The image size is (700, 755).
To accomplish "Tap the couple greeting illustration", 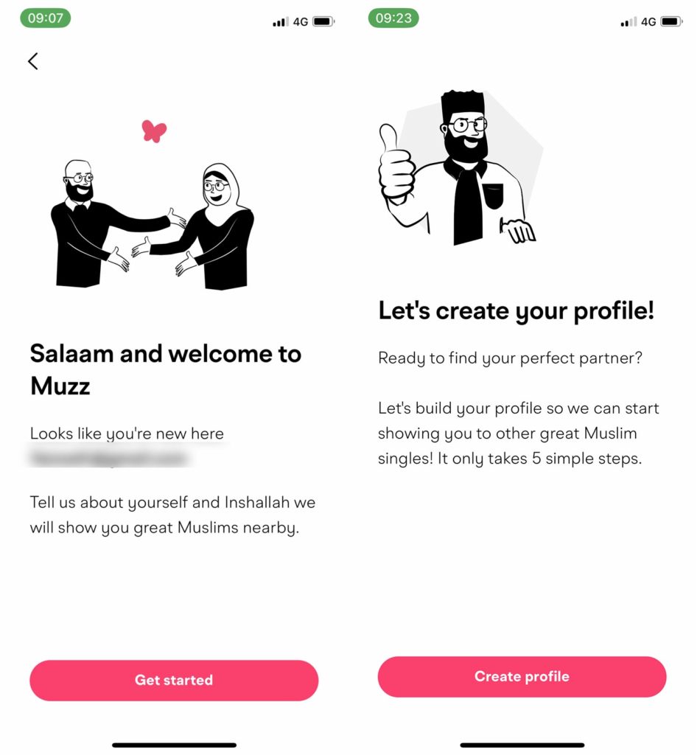I will click(x=153, y=224).
